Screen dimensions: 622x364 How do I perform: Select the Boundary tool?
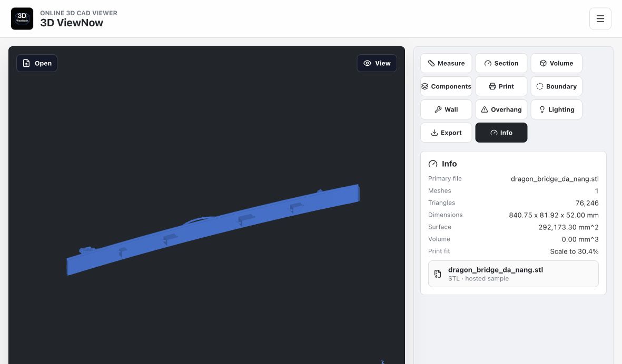click(x=557, y=86)
